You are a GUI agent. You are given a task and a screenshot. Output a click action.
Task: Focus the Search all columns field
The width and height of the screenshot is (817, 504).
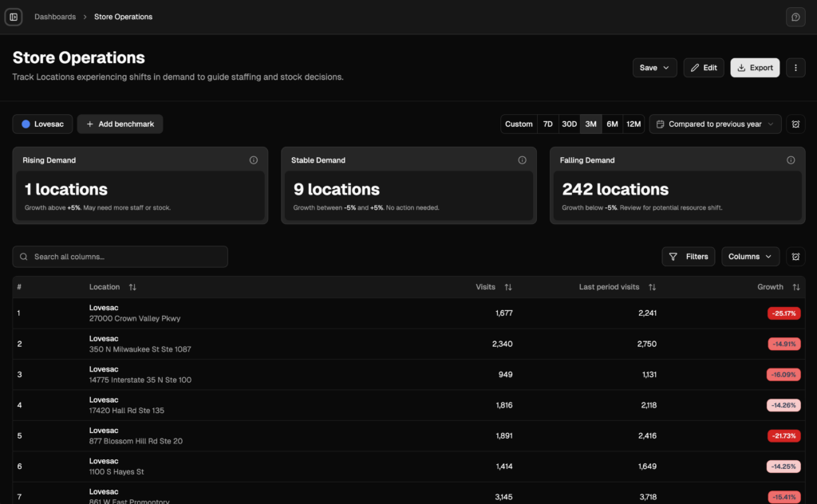point(120,257)
